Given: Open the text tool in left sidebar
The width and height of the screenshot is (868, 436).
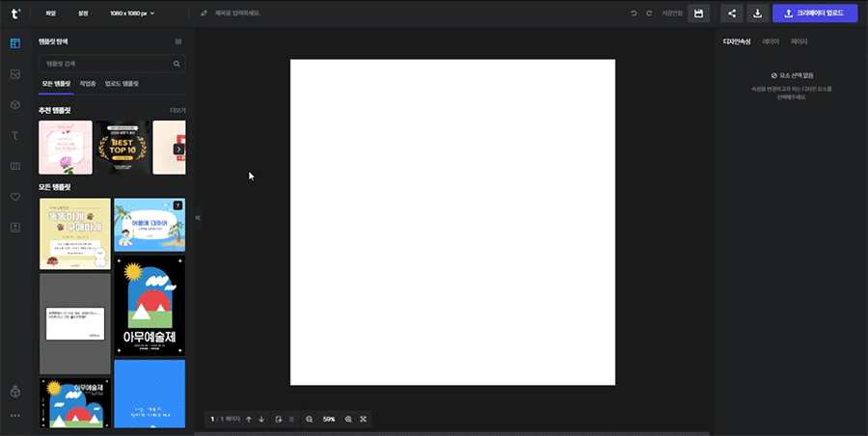Looking at the screenshot, I should point(15,135).
